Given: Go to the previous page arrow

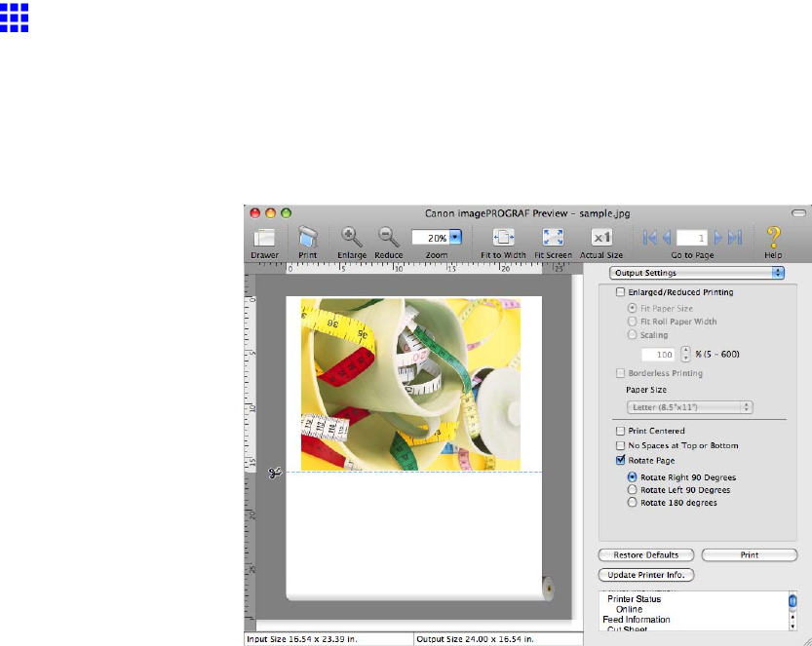Looking at the screenshot, I should [667, 238].
